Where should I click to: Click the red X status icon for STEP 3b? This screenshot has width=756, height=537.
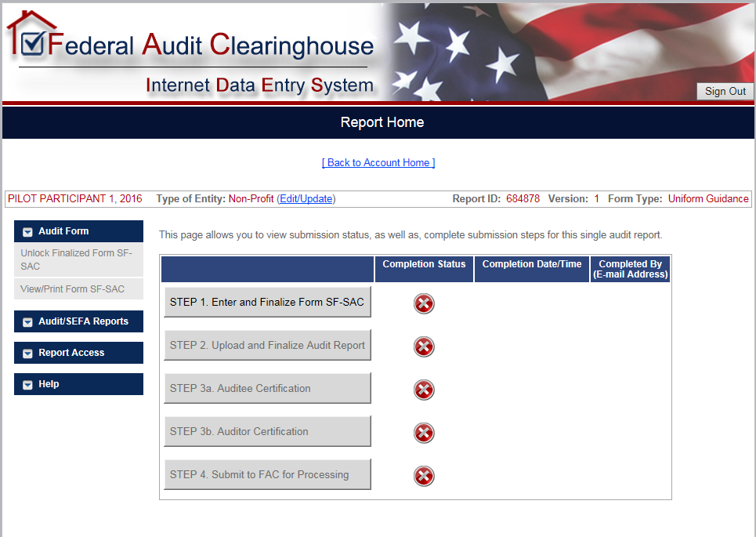pos(424,433)
